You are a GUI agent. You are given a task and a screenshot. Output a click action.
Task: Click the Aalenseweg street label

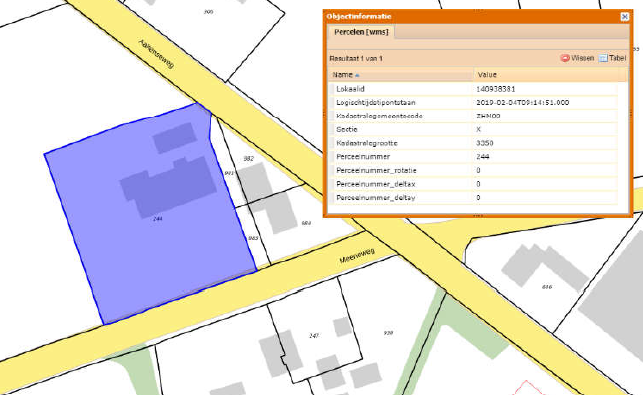pos(156,54)
